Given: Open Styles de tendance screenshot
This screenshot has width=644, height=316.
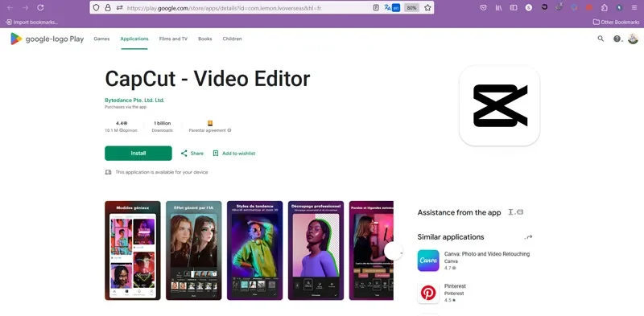Looking at the screenshot, I should point(254,250).
